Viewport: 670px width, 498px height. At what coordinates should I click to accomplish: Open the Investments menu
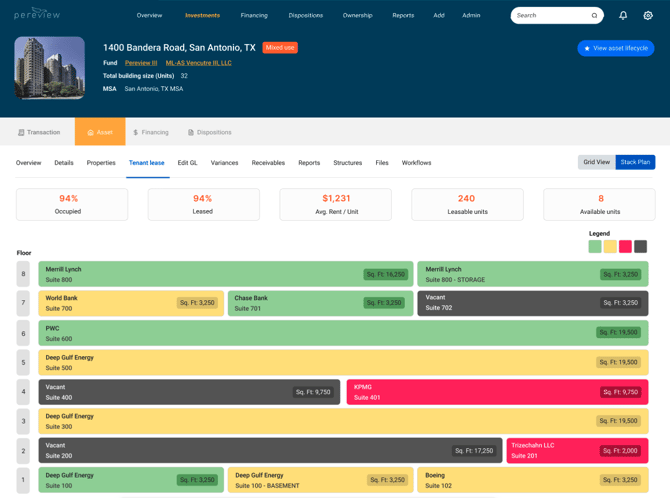tap(202, 15)
